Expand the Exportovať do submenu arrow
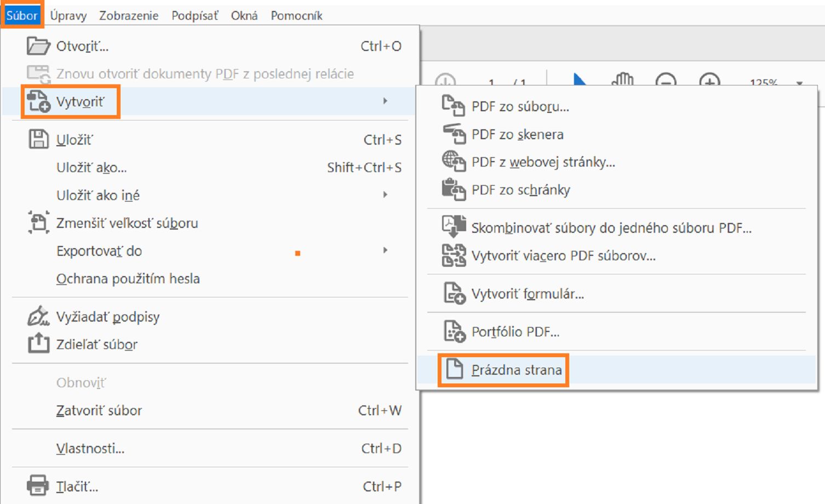 pyautogui.click(x=386, y=250)
